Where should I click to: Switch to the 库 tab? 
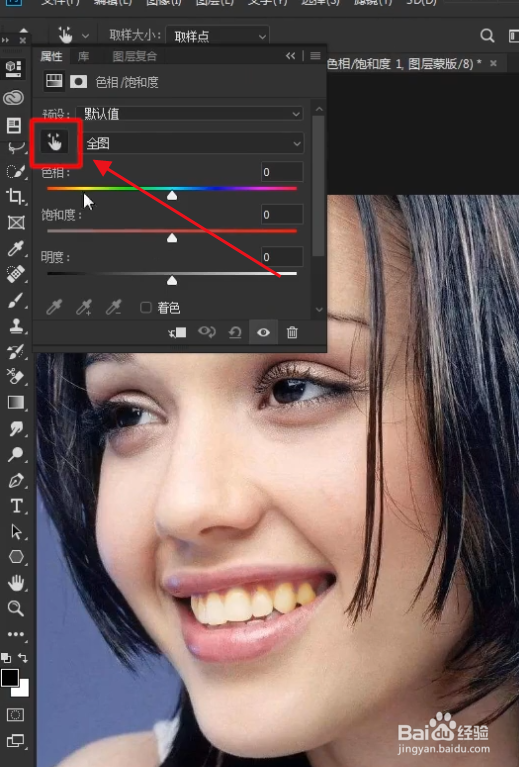[x=84, y=56]
